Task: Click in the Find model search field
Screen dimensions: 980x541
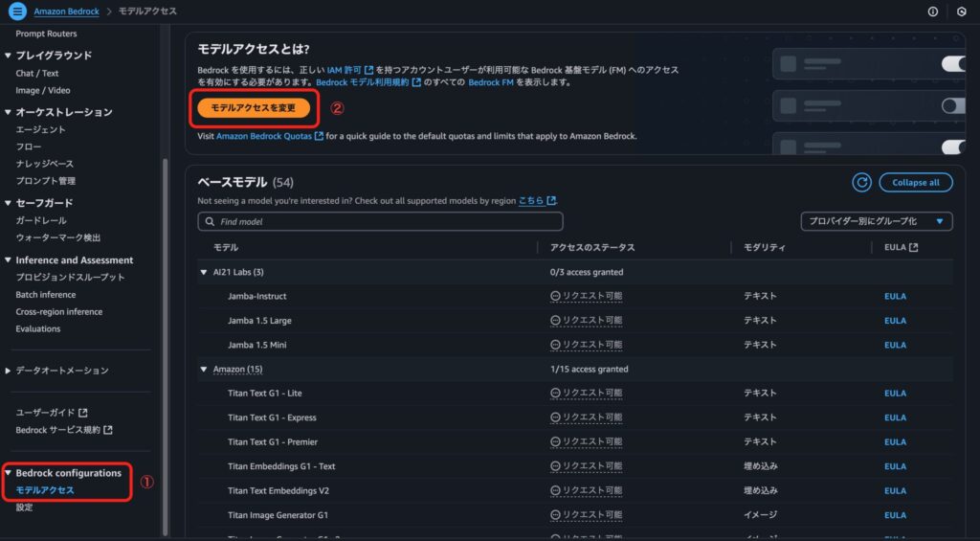Action: click(380, 221)
